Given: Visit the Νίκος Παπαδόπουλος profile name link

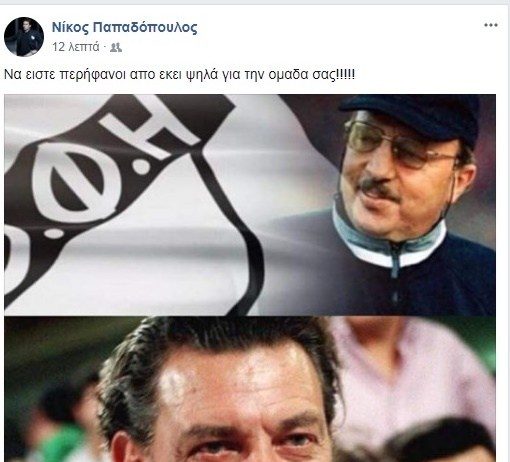Looking at the screenshot, I should tap(124, 27).
